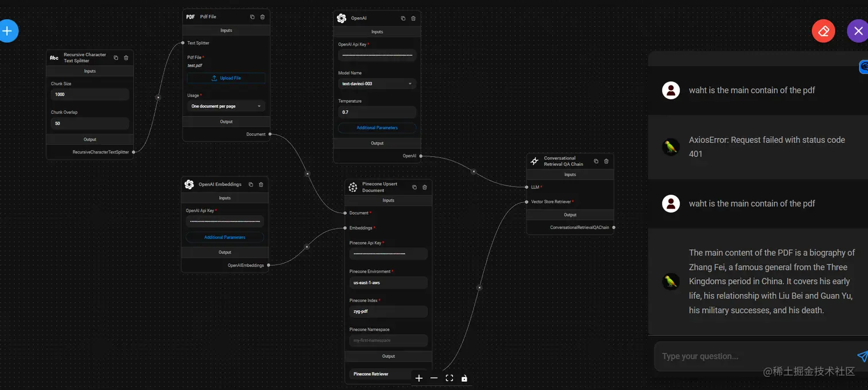The width and height of the screenshot is (868, 390).
Task: Click the Upload File button
Action: (226, 78)
